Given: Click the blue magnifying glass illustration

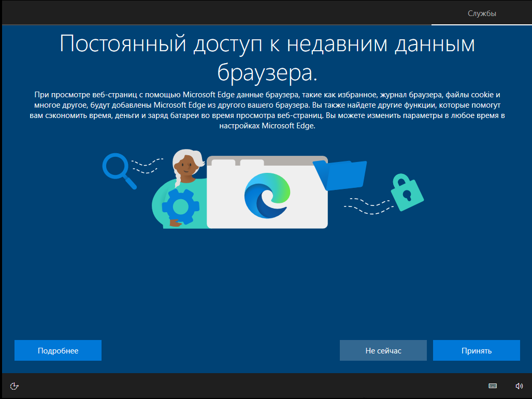Looking at the screenshot, I should pyautogui.click(x=120, y=171).
